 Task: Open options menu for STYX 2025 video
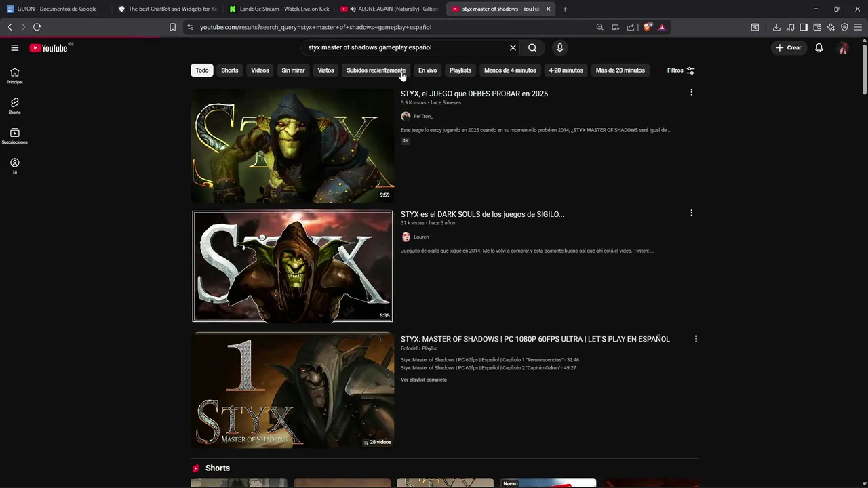pos(691,92)
